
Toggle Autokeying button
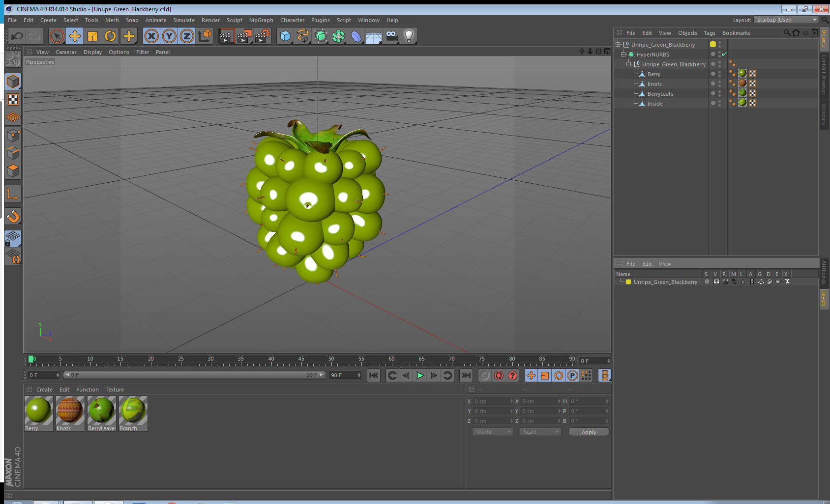(499, 375)
